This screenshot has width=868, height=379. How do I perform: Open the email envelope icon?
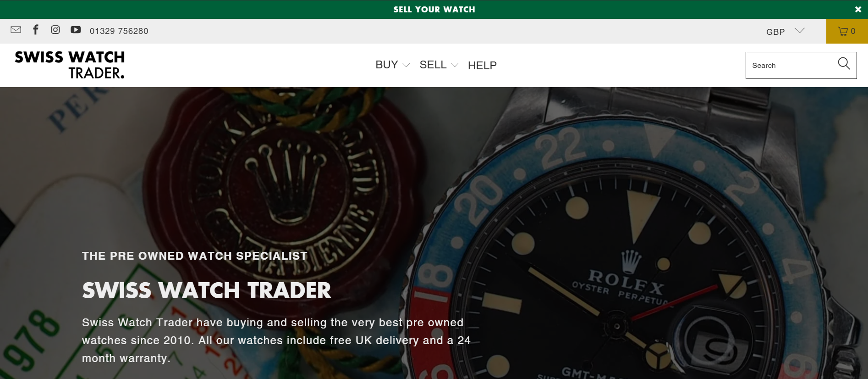[x=16, y=30]
